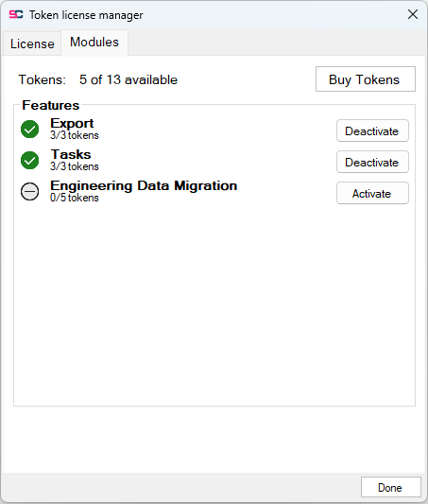This screenshot has width=428, height=504.
Task: Click the 5 of 13 available text
Action: (x=128, y=79)
